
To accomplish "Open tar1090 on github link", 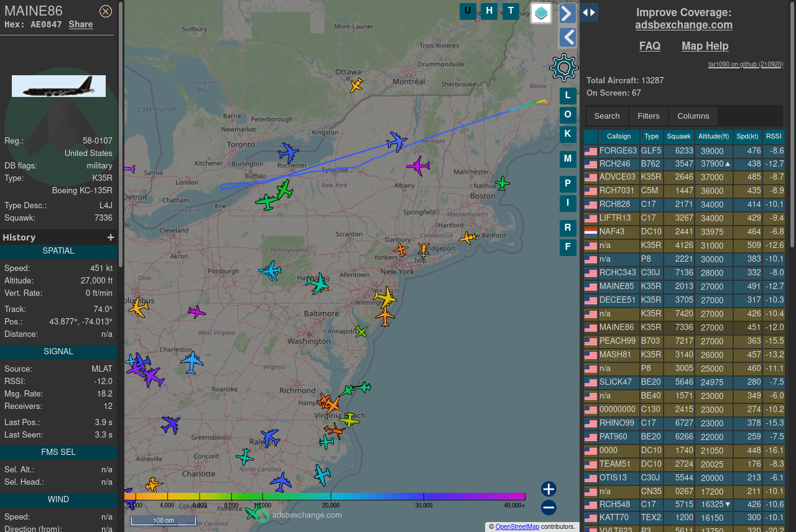I will [x=746, y=64].
